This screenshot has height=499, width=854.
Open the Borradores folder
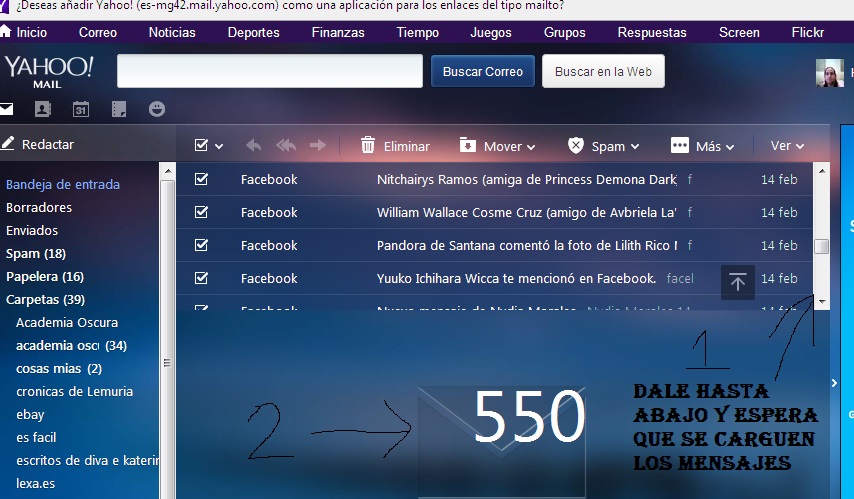coord(39,208)
